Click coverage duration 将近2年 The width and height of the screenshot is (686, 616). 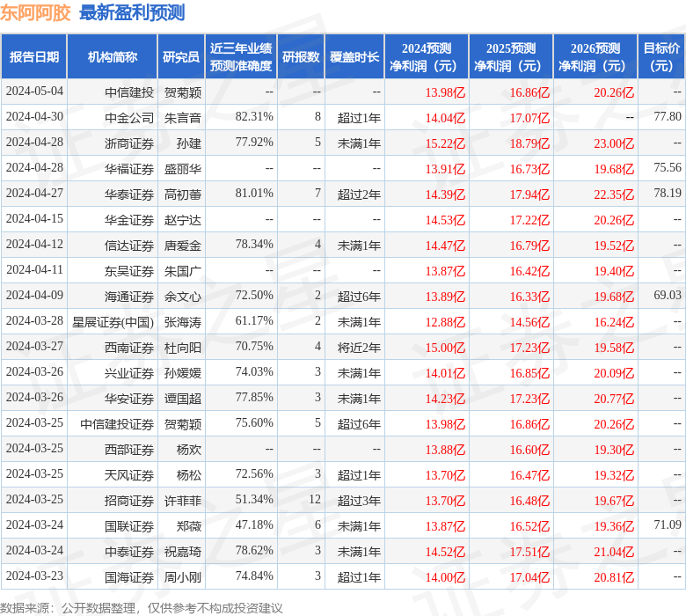pyautogui.click(x=359, y=348)
